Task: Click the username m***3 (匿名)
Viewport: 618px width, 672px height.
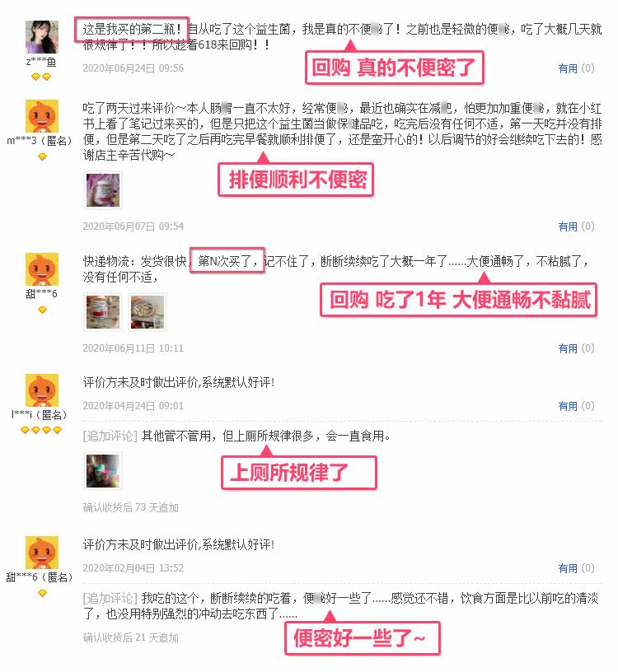Action: point(39,141)
